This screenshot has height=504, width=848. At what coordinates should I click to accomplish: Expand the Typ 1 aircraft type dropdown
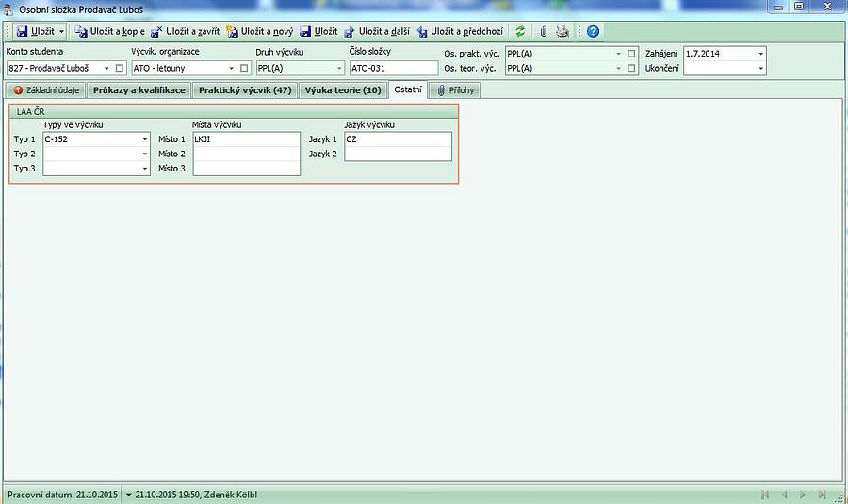tap(145, 139)
